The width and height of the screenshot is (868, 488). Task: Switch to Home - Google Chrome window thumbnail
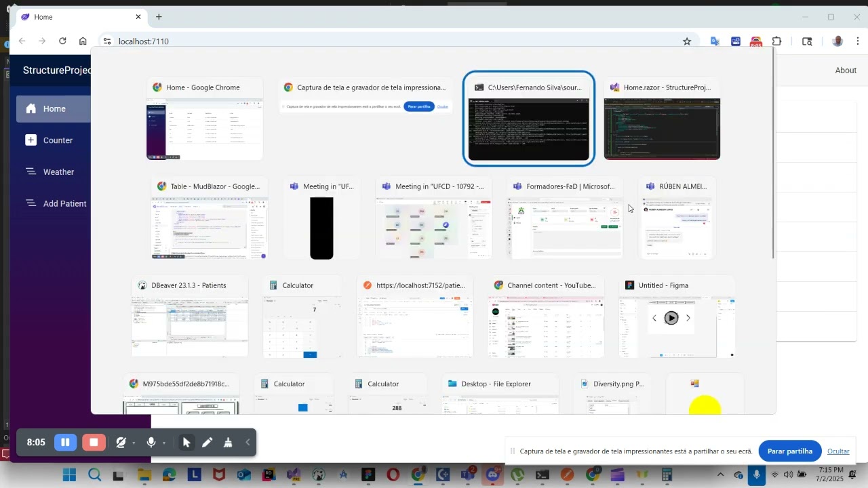(x=205, y=119)
